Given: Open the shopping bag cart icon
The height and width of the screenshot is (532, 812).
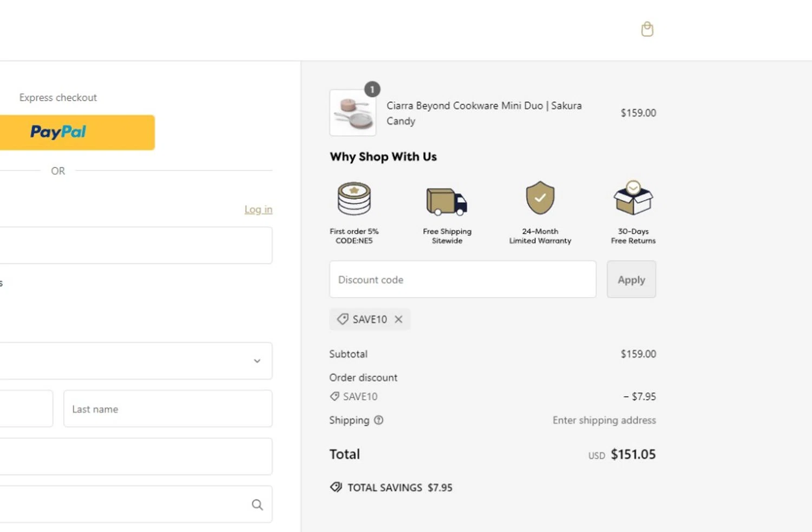Looking at the screenshot, I should tap(647, 29).
